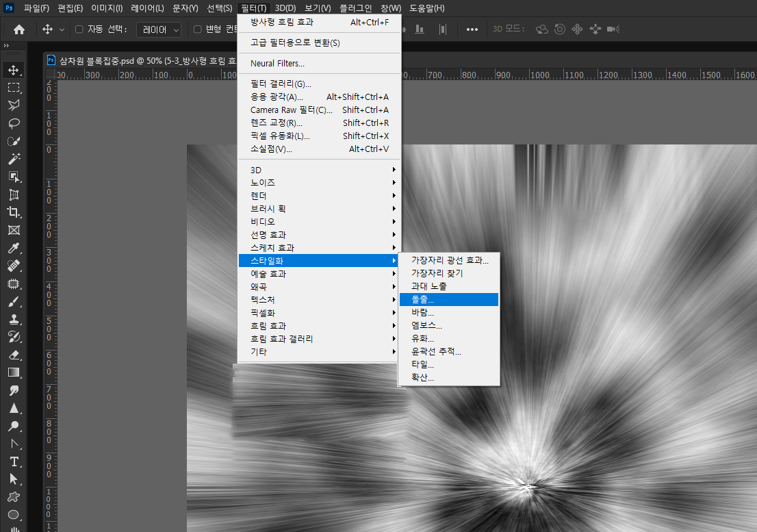Screen dimensions: 757x532
Task: Expand the 픽셀화 submenu
Action: (x=319, y=313)
